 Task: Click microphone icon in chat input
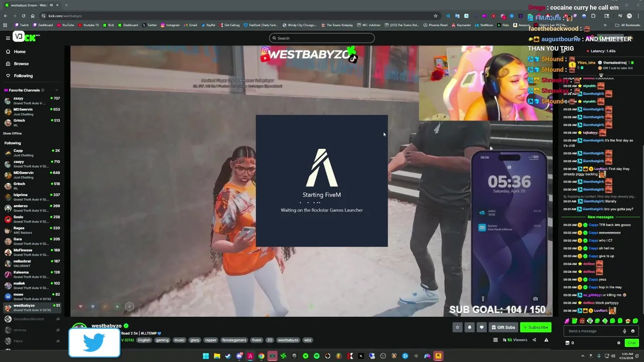pyautogui.click(x=624, y=331)
